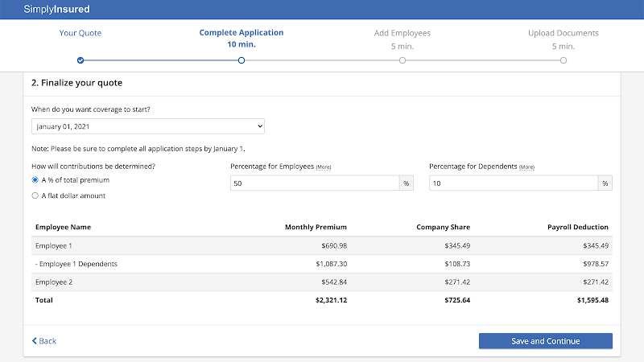Click the Percentage for Dependents input field
Viewport: 644px width, 362px height.
click(513, 183)
